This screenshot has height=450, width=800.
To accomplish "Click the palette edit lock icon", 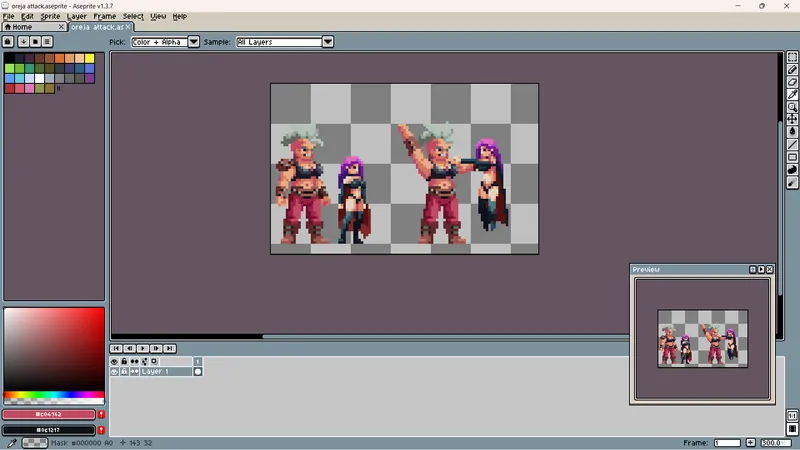I will pos(8,41).
